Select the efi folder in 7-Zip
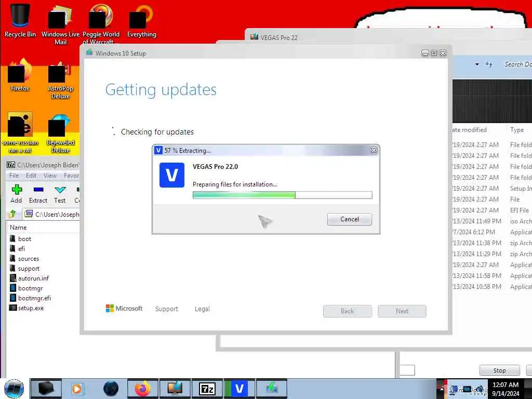Viewport: 532px width, 399px height. pyautogui.click(x=21, y=249)
